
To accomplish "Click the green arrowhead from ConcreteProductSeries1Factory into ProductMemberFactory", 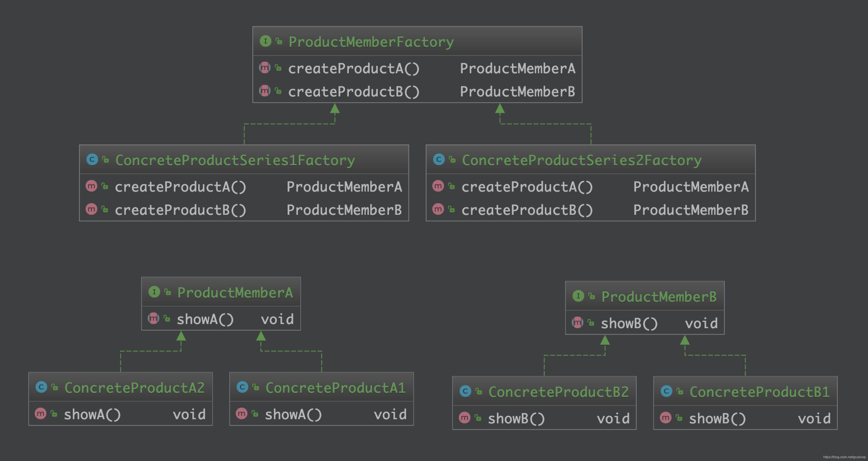I will tap(334, 108).
